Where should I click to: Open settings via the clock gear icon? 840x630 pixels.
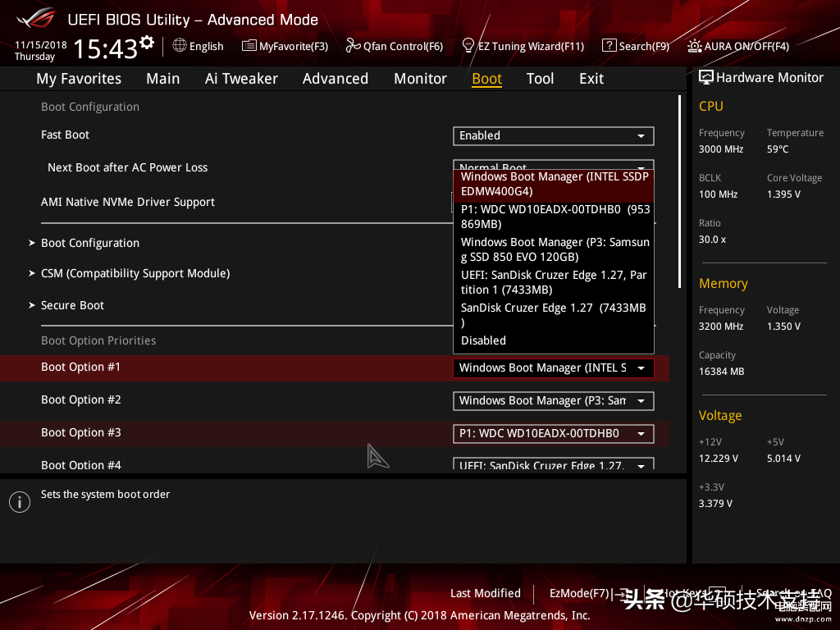click(147, 43)
